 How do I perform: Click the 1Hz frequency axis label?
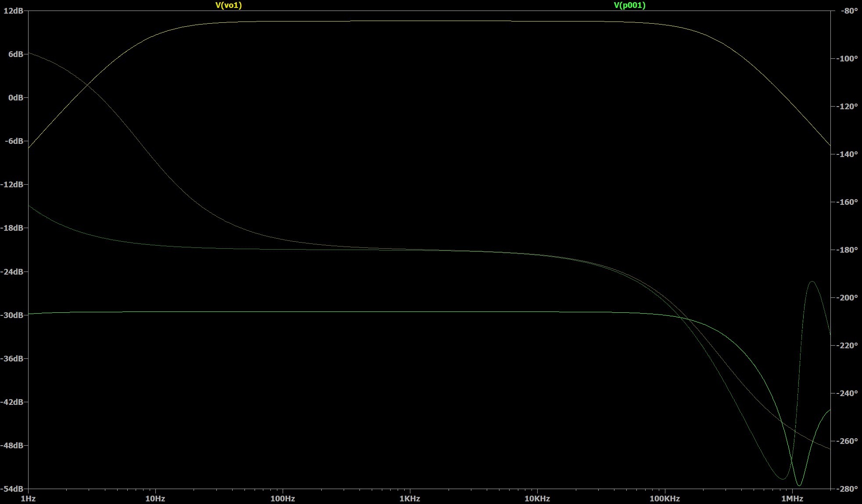pos(28,499)
